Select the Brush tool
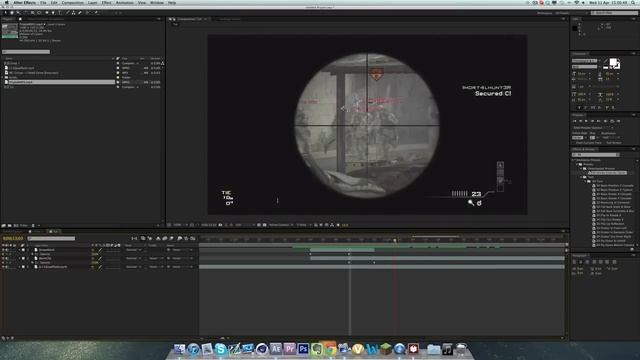 tap(68, 13)
